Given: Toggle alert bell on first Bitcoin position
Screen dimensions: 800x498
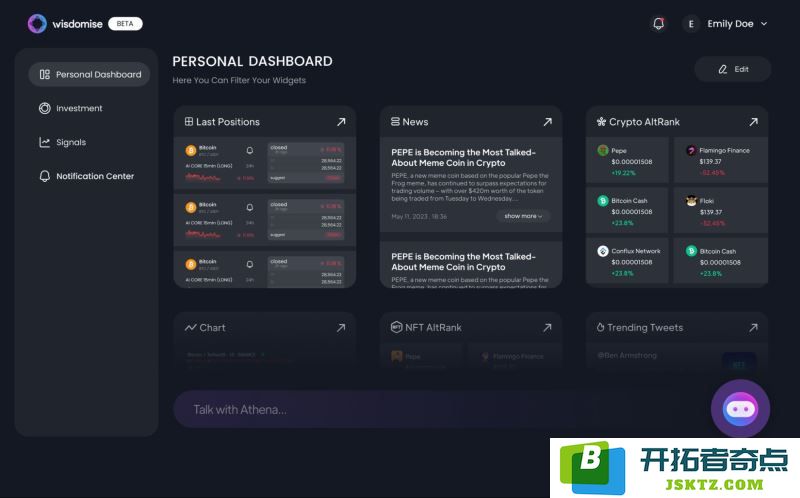Looking at the screenshot, I should click(249, 151).
